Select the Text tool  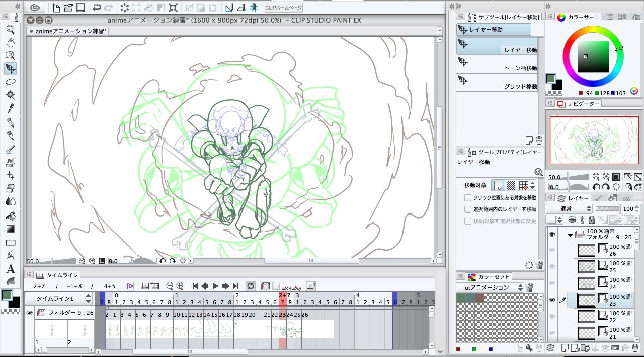tap(10, 269)
